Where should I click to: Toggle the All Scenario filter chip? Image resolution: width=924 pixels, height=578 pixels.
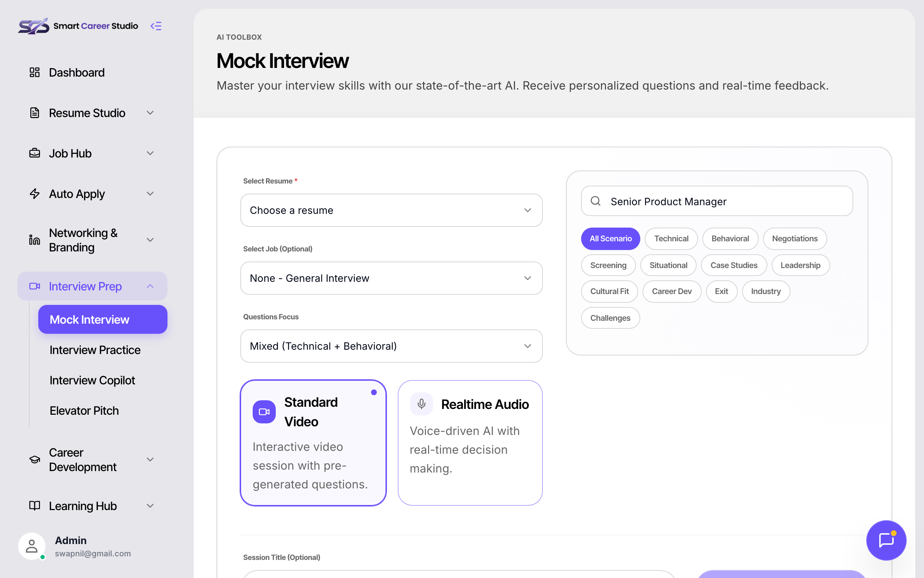(611, 238)
